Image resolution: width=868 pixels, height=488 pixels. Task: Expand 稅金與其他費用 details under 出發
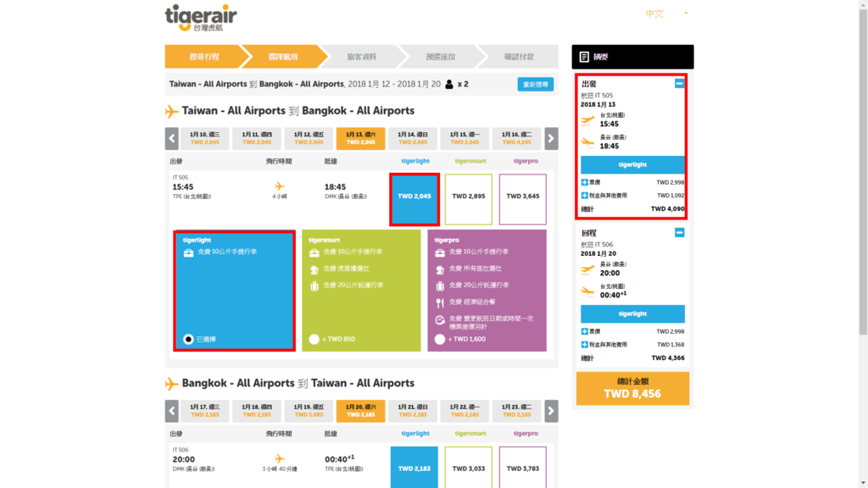coord(585,196)
